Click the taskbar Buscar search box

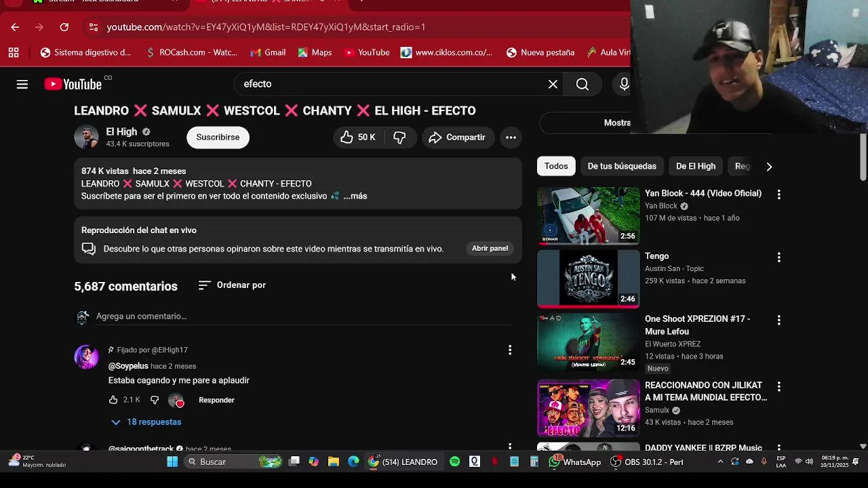click(233, 462)
